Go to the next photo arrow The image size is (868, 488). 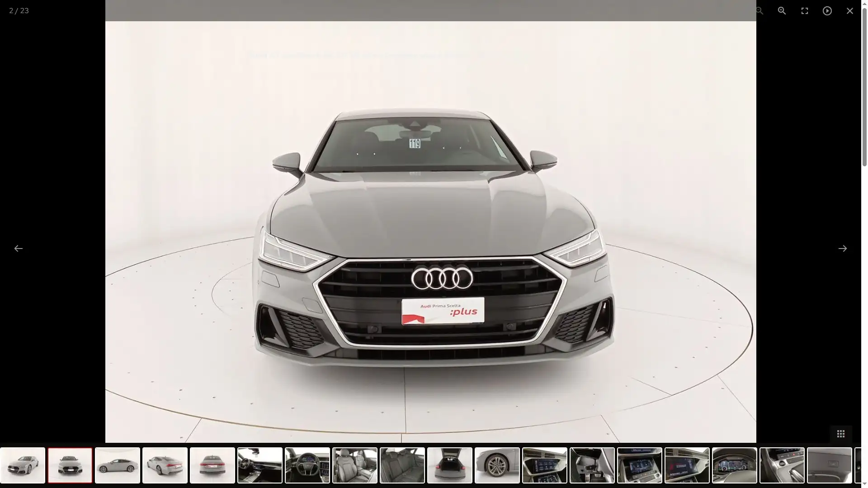tap(842, 248)
